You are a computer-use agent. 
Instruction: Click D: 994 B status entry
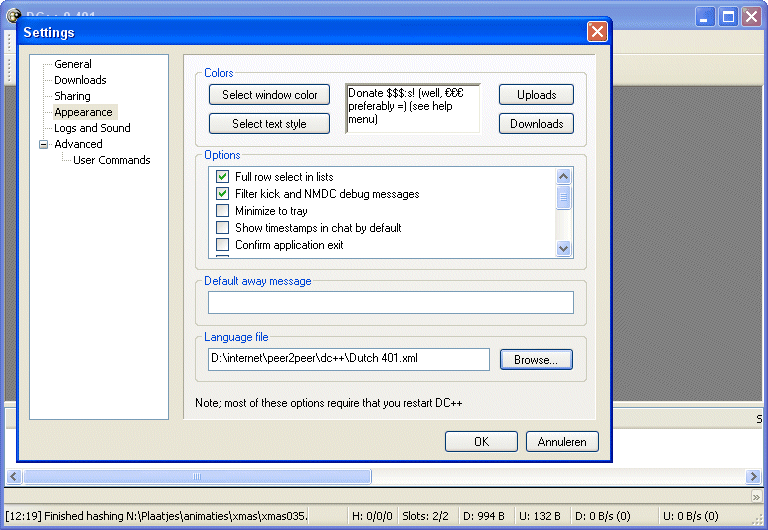point(483,516)
